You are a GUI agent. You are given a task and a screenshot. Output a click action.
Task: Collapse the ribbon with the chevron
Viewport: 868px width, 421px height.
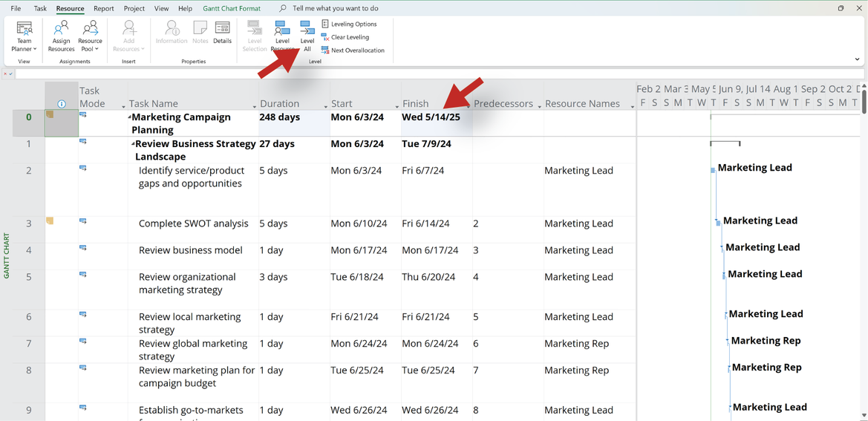pyautogui.click(x=857, y=59)
